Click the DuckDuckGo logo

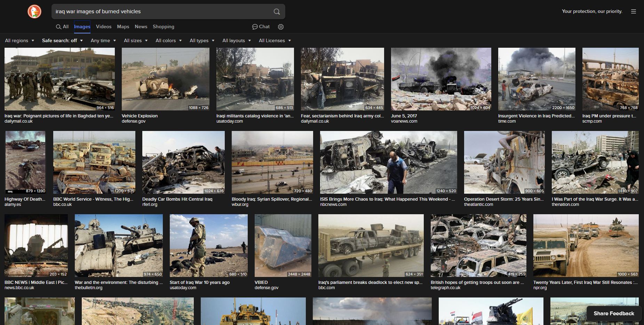[34, 11]
